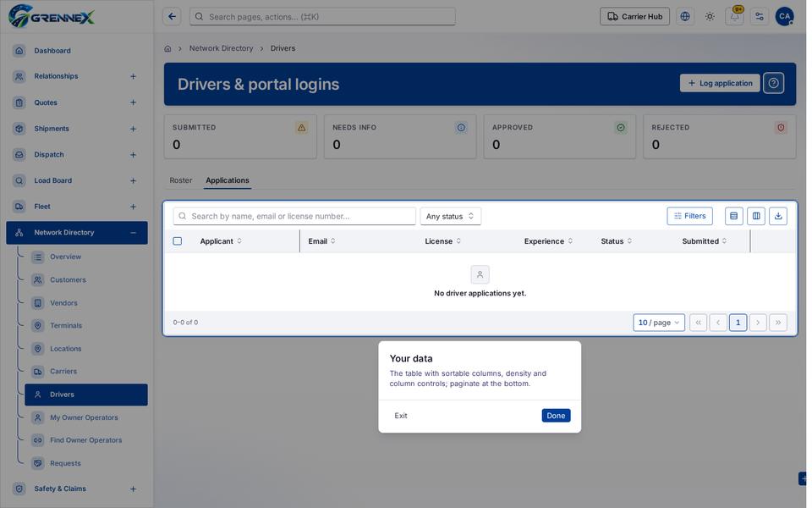This screenshot has width=812, height=508.
Task: Click the search by name field
Action: point(294,216)
